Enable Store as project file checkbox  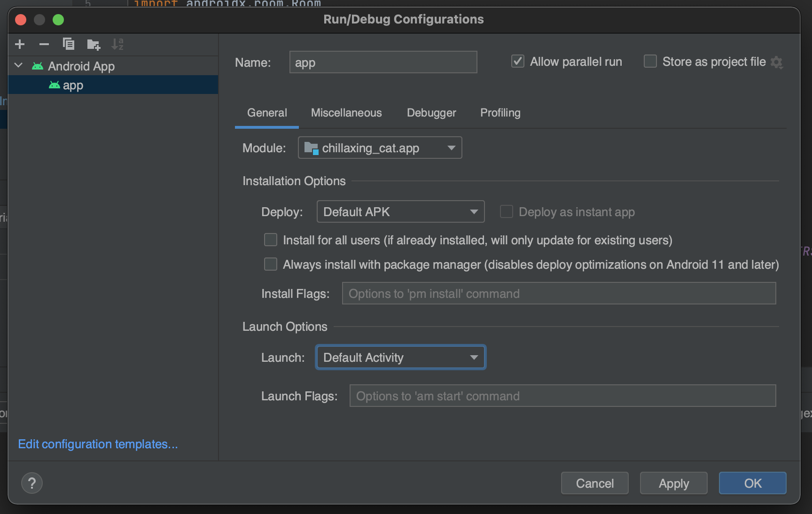coord(650,61)
